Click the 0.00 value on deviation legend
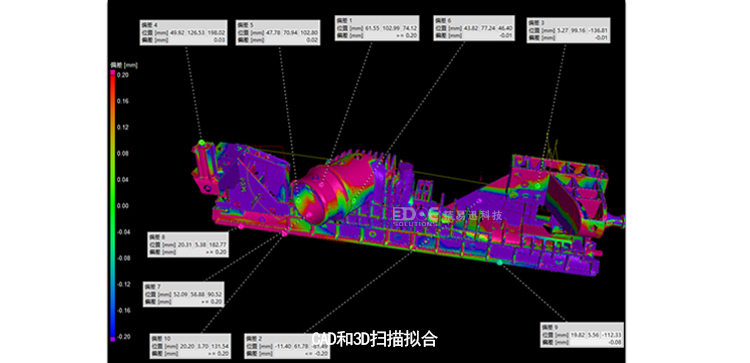 [x=123, y=206]
